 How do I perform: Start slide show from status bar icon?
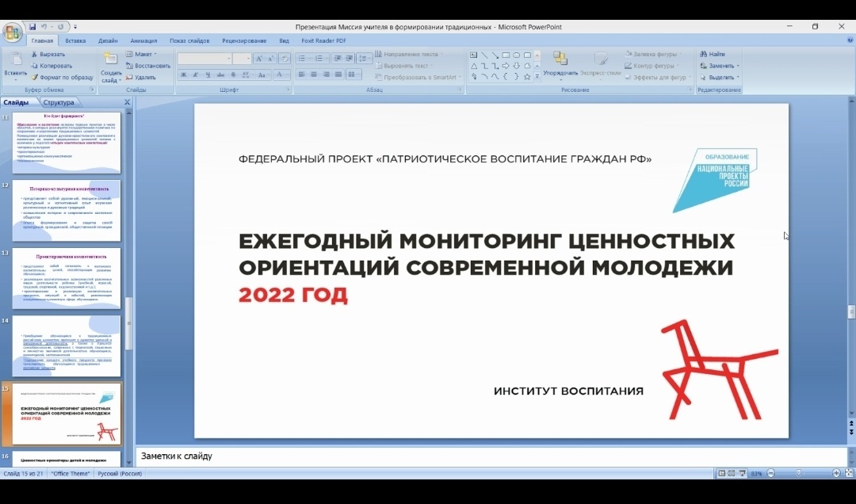click(x=742, y=473)
